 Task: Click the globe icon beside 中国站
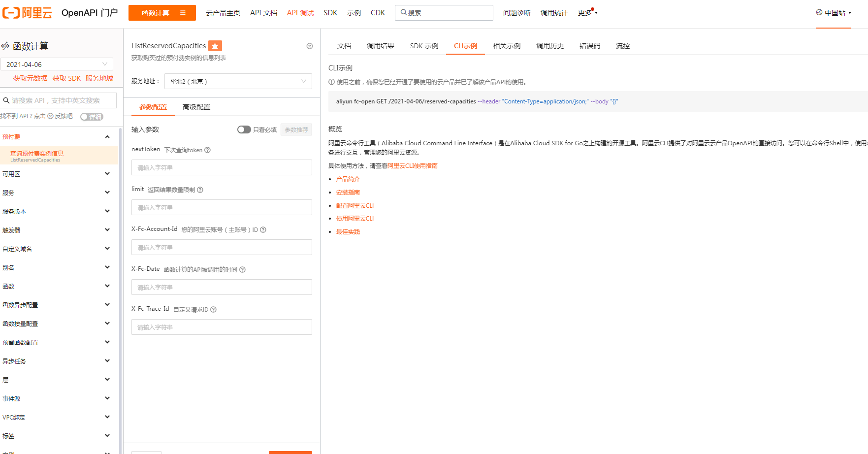(819, 12)
